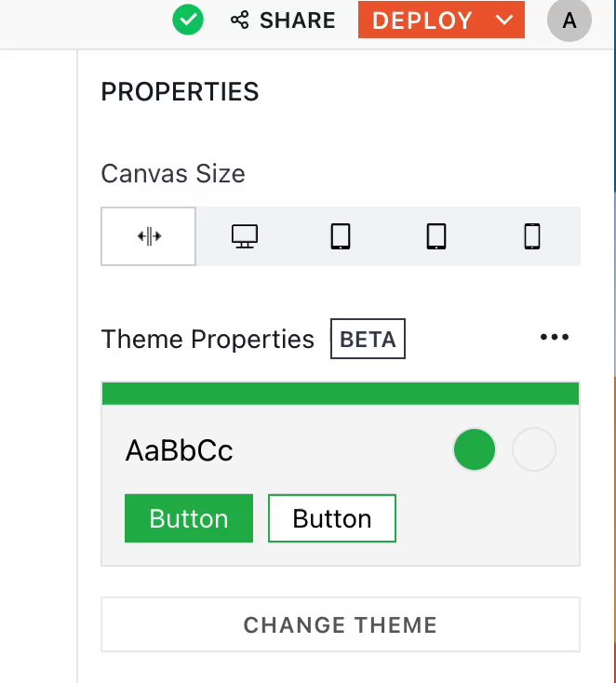Click the Properties panel heading
616x683 pixels.
[x=180, y=92]
